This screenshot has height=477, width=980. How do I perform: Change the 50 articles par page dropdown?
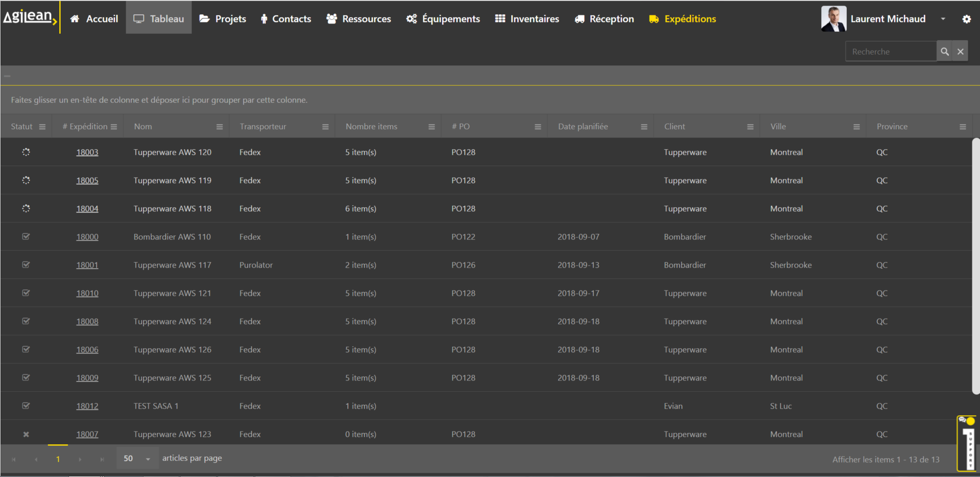click(x=138, y=459)
